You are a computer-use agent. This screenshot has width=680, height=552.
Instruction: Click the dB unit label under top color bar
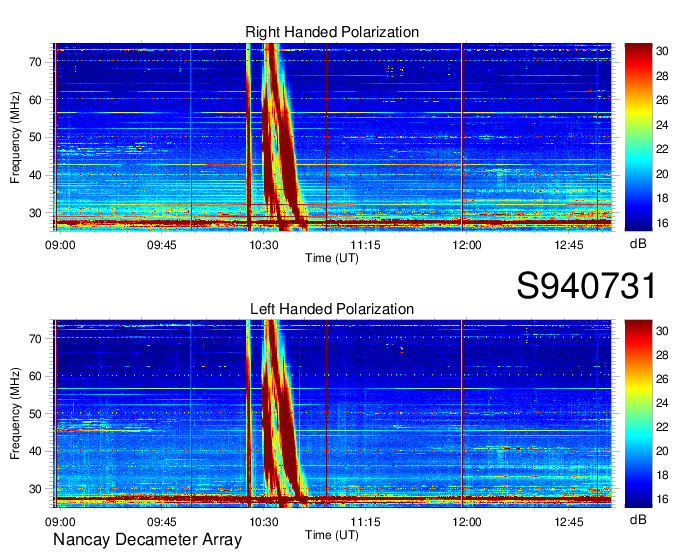638,244
